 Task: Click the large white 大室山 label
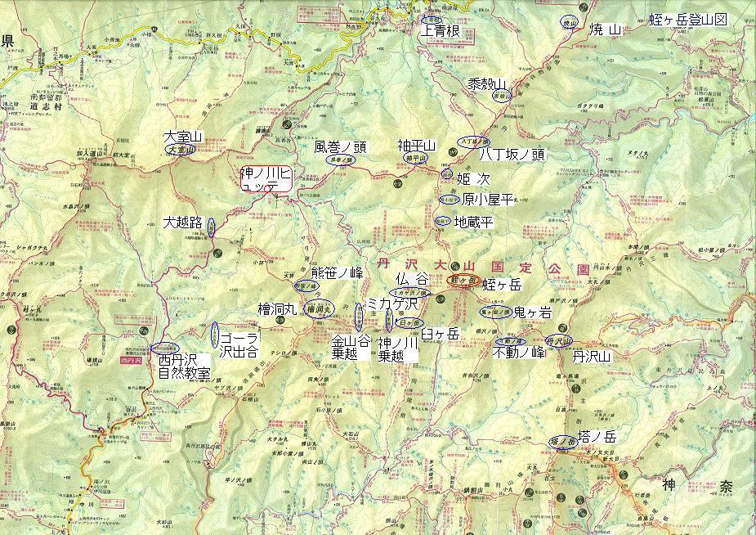click(183, 137)
